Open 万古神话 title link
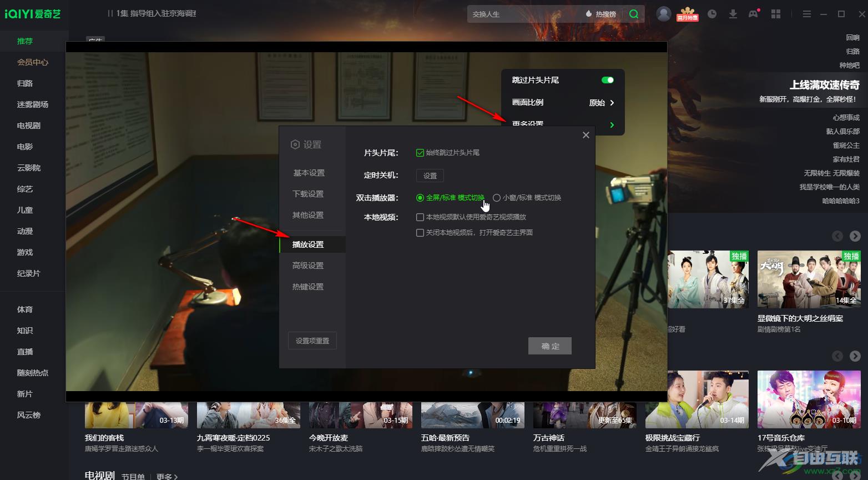Viewport: 868px width, 480px height. (x=549, y=438)
